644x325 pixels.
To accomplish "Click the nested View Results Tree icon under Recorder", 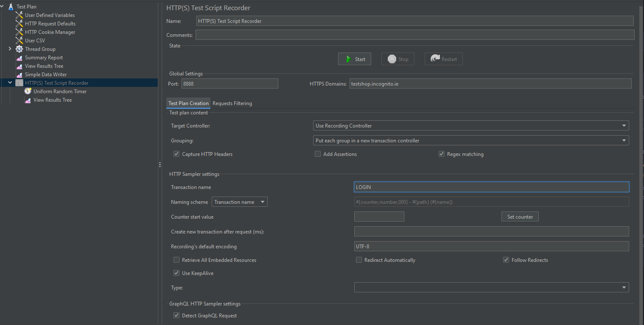I will coord(28,100).
